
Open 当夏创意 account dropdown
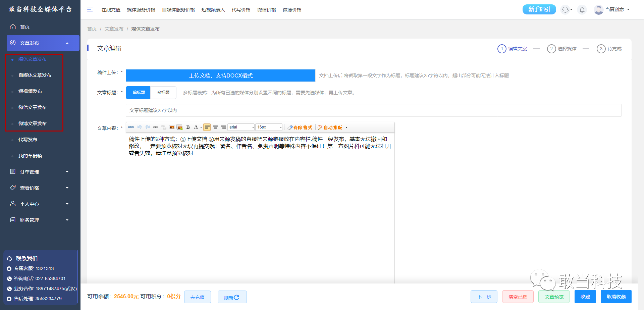tap(617, 10)
